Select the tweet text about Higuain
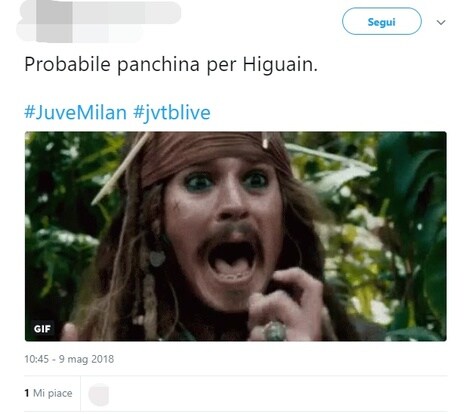This screenshot has width=470, height=414. point(171,64)
